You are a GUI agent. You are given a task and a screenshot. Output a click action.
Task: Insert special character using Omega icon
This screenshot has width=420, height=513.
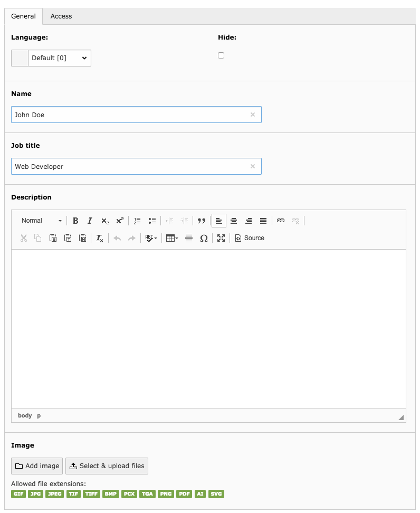tap(204, 238)
